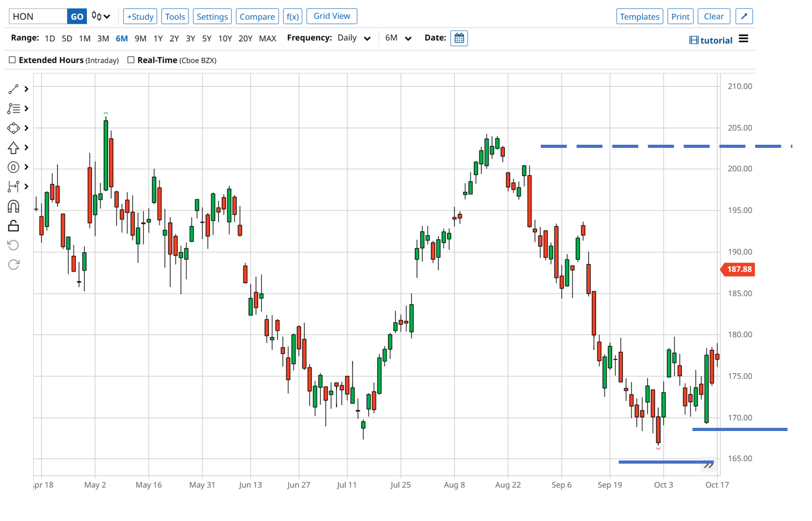
Task: Set range to 1Y
Action: pyautogui.click(x=158, y=38)
